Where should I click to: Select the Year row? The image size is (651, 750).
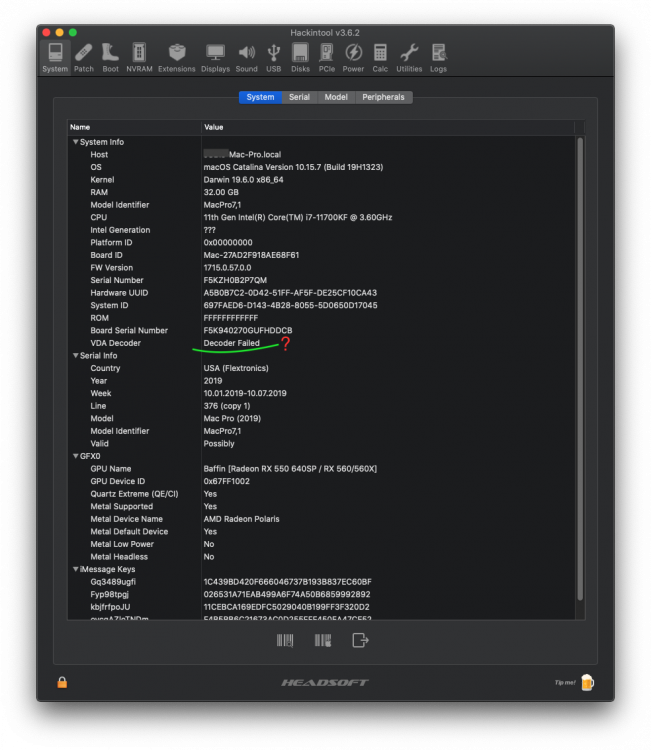(x=321, y=381)
